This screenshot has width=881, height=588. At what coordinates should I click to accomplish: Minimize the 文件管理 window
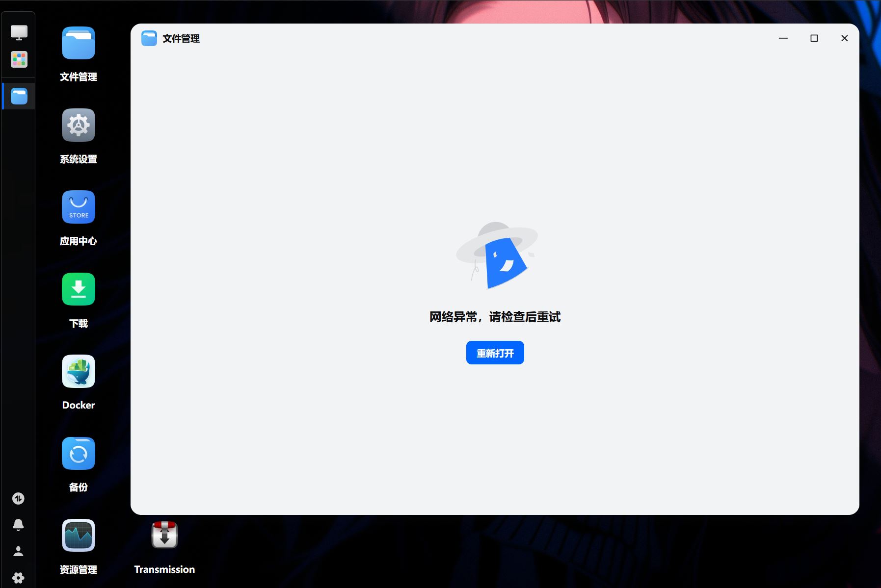[783, 38]
